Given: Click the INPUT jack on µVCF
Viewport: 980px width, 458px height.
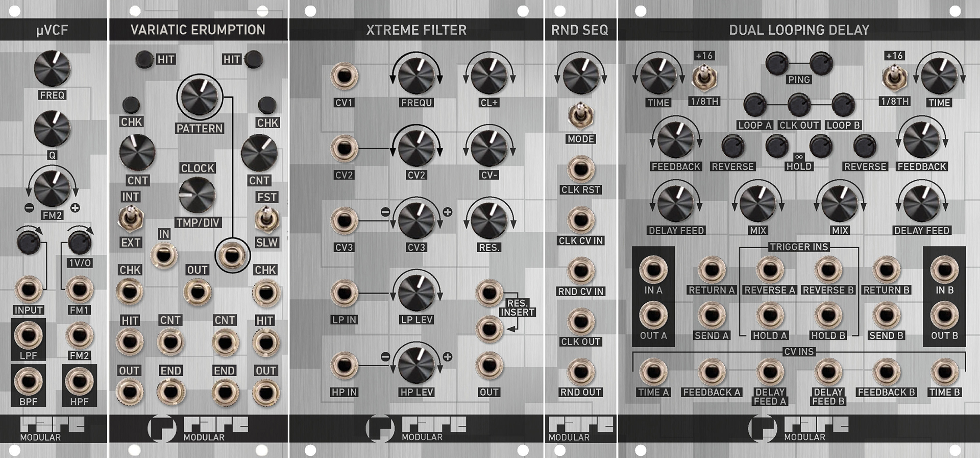Looking at the screenshot, I should point(29,290).
